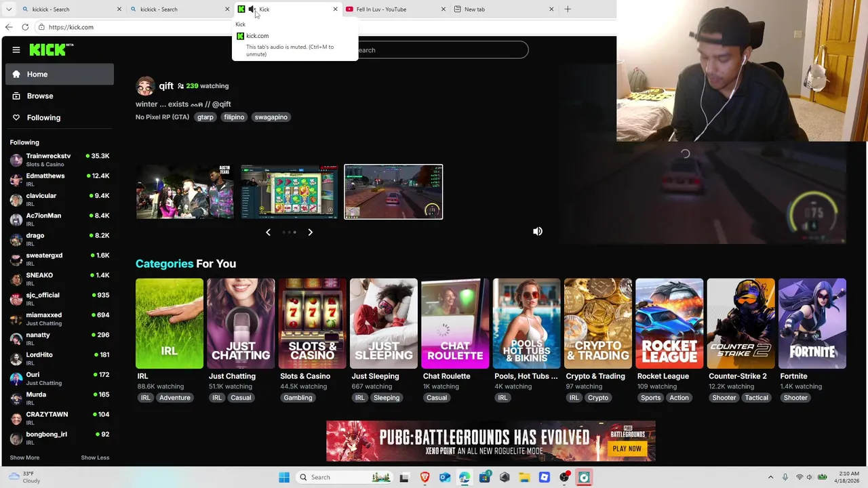Open the Windows Start menu
Screen dimensions: 868x488
click(x=284, y=477)
